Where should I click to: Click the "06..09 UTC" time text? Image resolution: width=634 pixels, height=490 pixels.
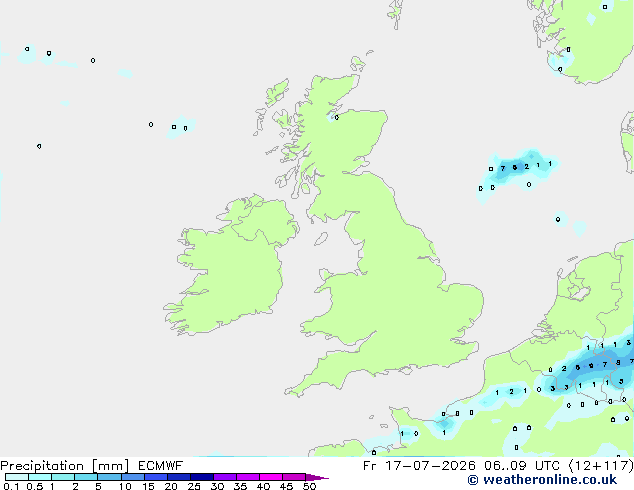(x=522, y=466)
